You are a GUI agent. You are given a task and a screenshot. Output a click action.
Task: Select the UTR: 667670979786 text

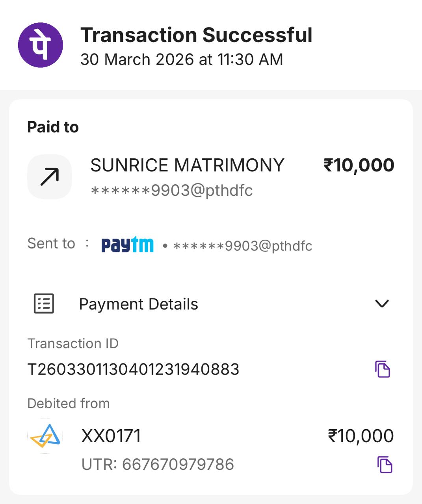158,465
